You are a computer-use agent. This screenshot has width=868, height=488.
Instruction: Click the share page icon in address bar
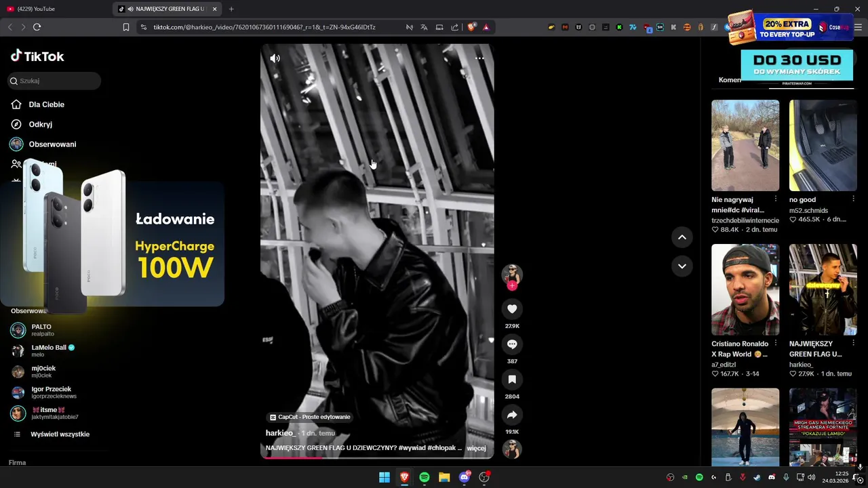click(454, 27)
